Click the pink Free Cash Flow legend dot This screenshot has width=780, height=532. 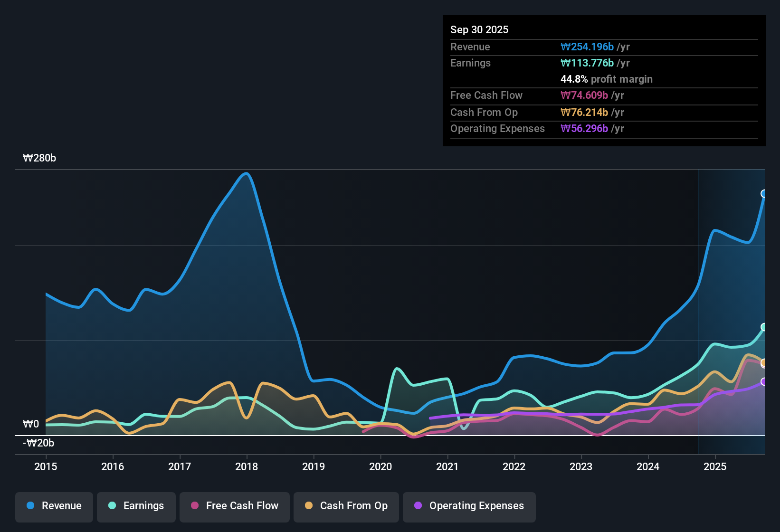point(194,506)
